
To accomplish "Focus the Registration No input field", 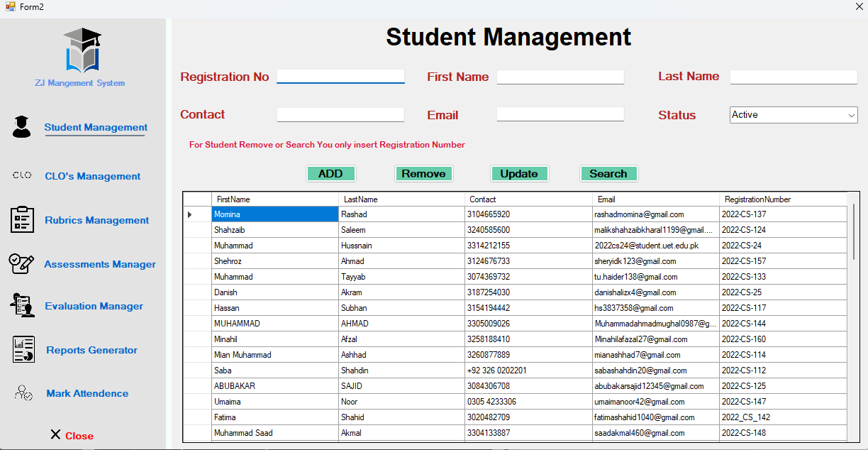I will pyautogui.click(x=340, y=76).
